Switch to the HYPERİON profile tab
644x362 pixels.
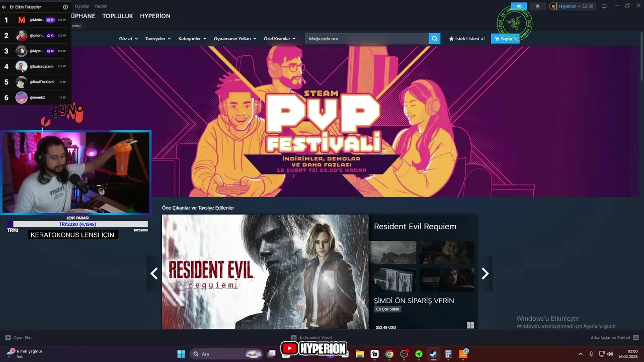click(155, 16)
